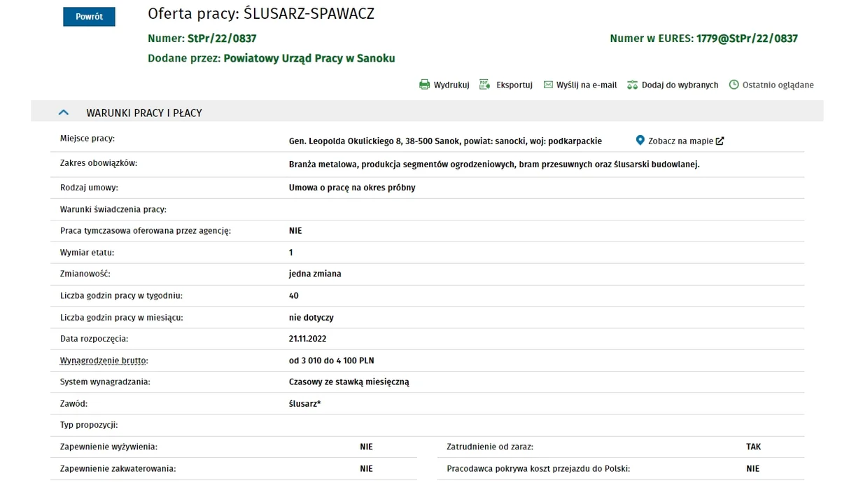The height and width of the screenshot is (504, 842).
Task: Click the title Oferta pracy: ŚLUSARZ-SPAWACZ
Action: 261,13
